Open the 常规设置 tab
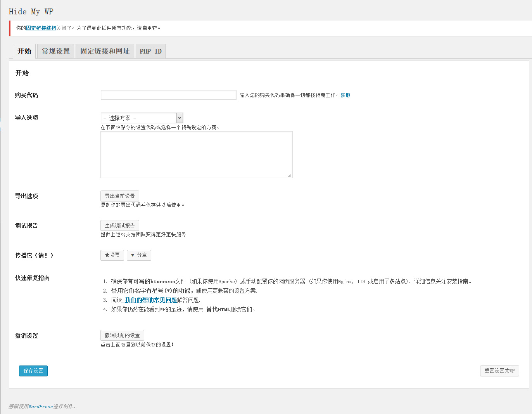The height and width of the screenshot is (414, 532). [56, 51]
